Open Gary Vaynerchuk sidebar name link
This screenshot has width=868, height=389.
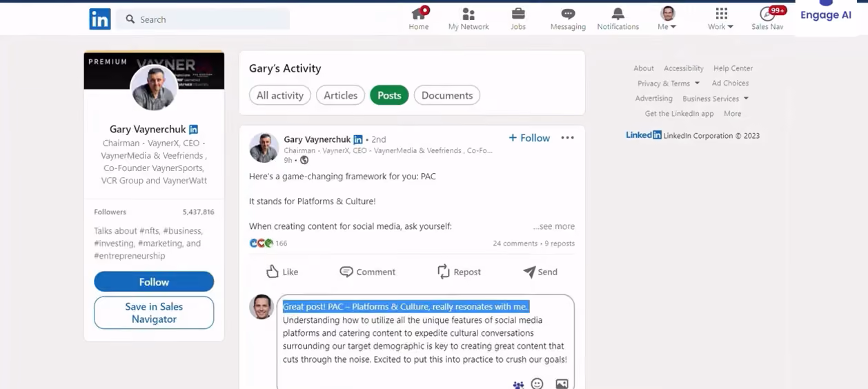pos(148,129)
